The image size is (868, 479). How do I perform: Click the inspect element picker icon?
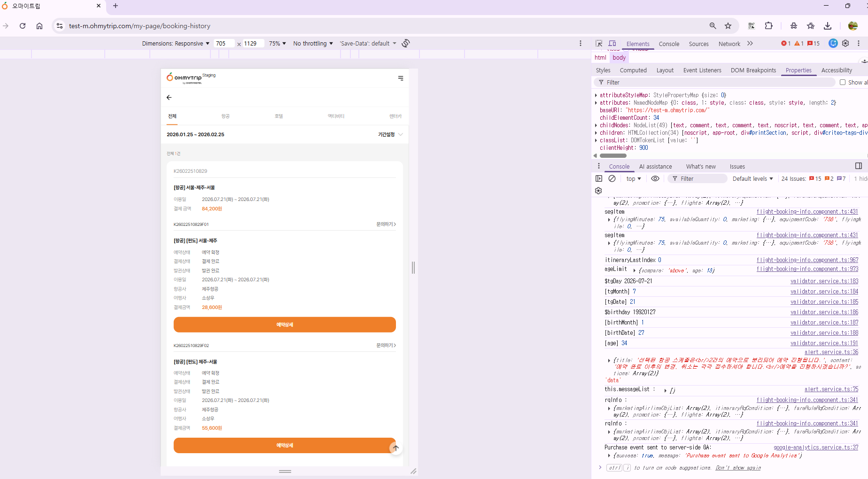(599, 43)
